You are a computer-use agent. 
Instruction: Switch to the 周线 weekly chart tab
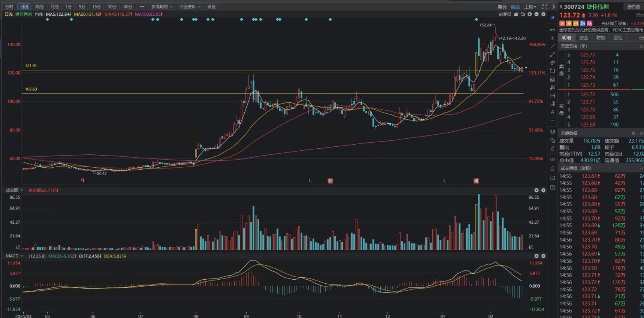pyautogui.click(x=39, y=7)
